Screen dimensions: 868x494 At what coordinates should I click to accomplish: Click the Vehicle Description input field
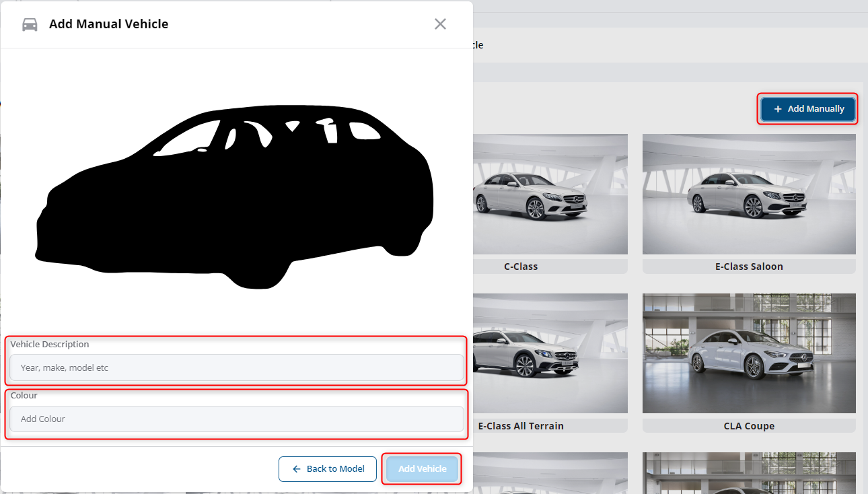(x=237, y=367)
